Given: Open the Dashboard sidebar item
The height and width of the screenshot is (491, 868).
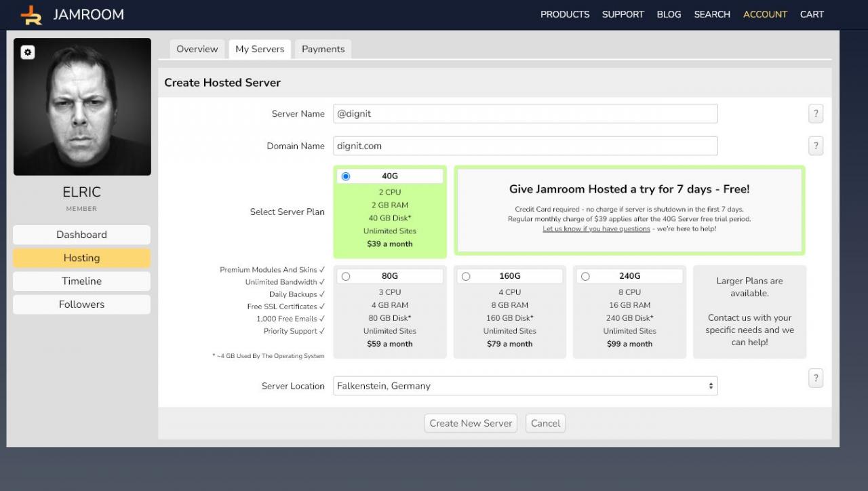Looking at the screenshot, I should (x=81, y=235).
